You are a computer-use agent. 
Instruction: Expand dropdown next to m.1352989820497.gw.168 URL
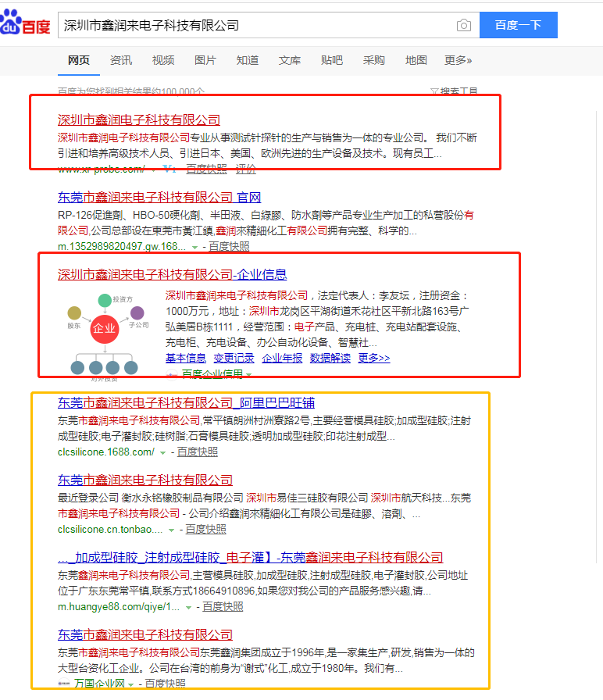pos(194,247)
